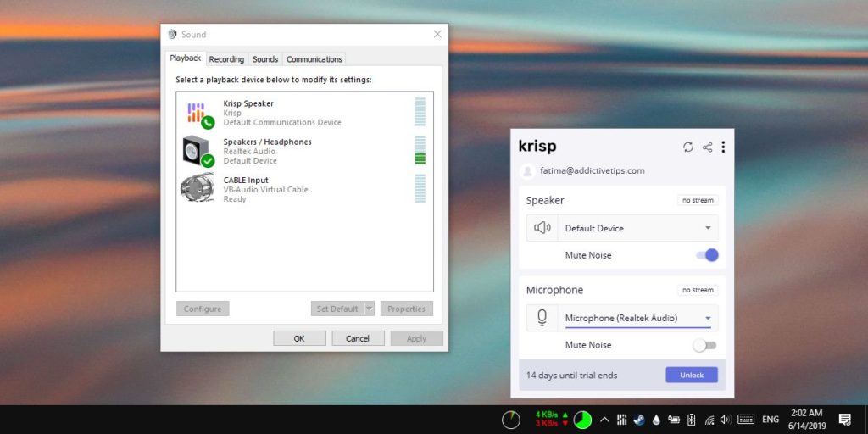
Task: Switch to the Recording tab
Action: (226, 59)
